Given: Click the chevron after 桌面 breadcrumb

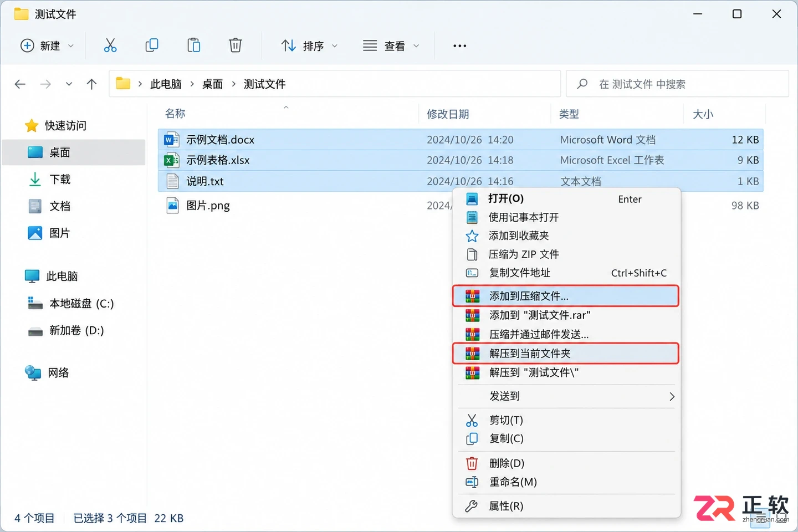Looking at the screenshot, I should coord(234,84).
